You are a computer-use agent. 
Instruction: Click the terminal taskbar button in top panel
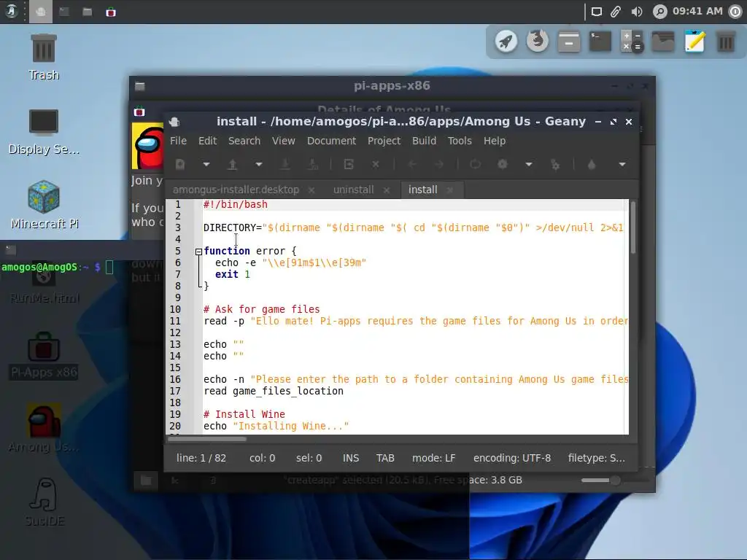64,12
